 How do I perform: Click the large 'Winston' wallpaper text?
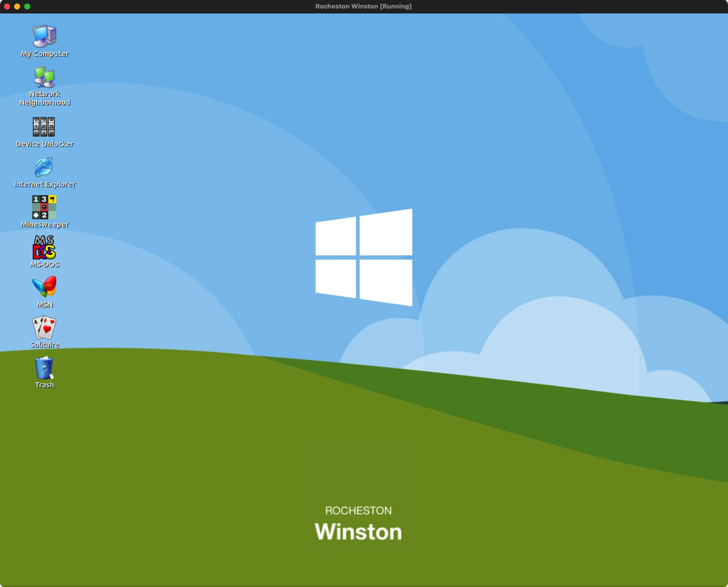(x=358, y=532)
